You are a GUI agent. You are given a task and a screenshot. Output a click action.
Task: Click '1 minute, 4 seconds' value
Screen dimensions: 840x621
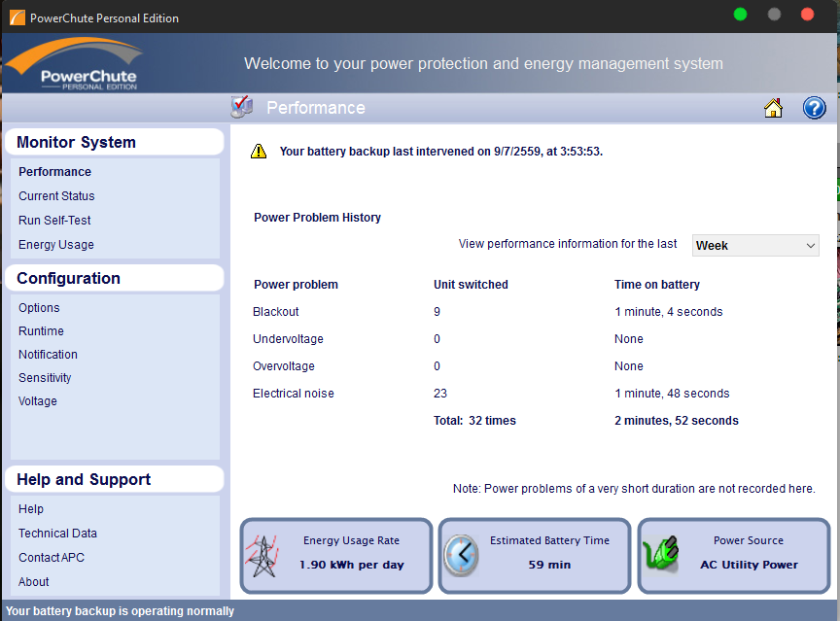[x=669, y=312]
